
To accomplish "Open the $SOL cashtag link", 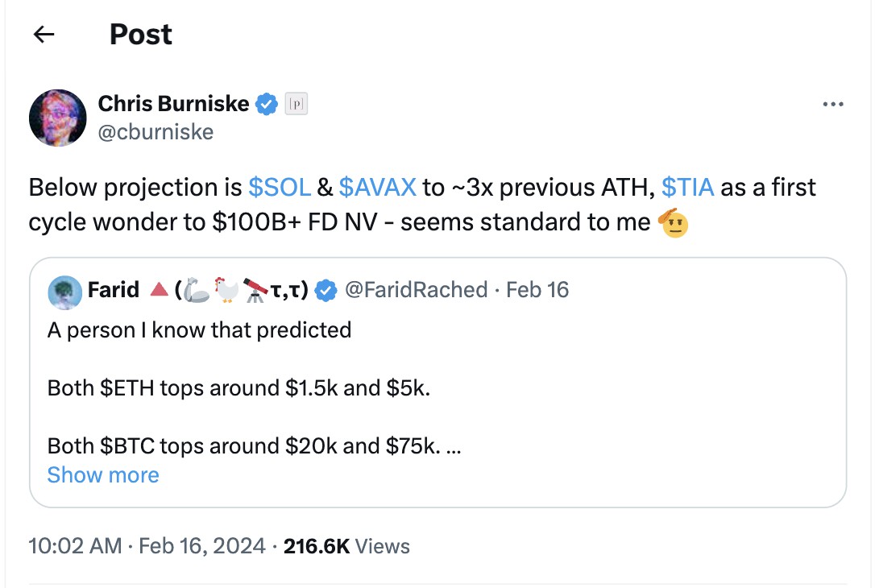I will (279, 188).
